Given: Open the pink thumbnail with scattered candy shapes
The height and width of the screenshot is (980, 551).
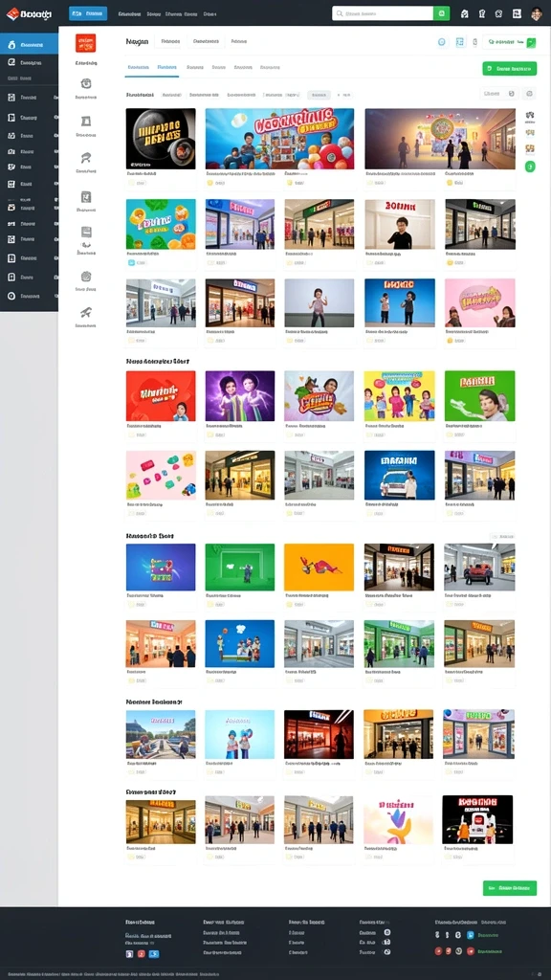Looking at the screenshot, I should point(161,475).
